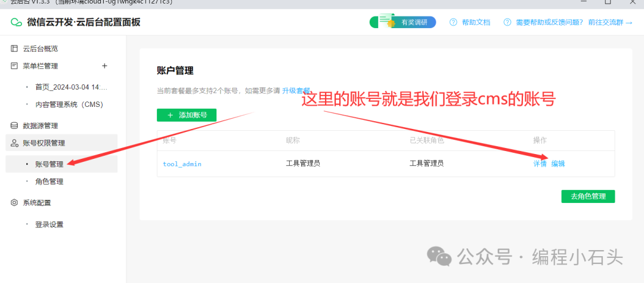Screen dimensions: 644x283
Task: Select 账号管理 submenu item
Action: [x=61, y=164]
